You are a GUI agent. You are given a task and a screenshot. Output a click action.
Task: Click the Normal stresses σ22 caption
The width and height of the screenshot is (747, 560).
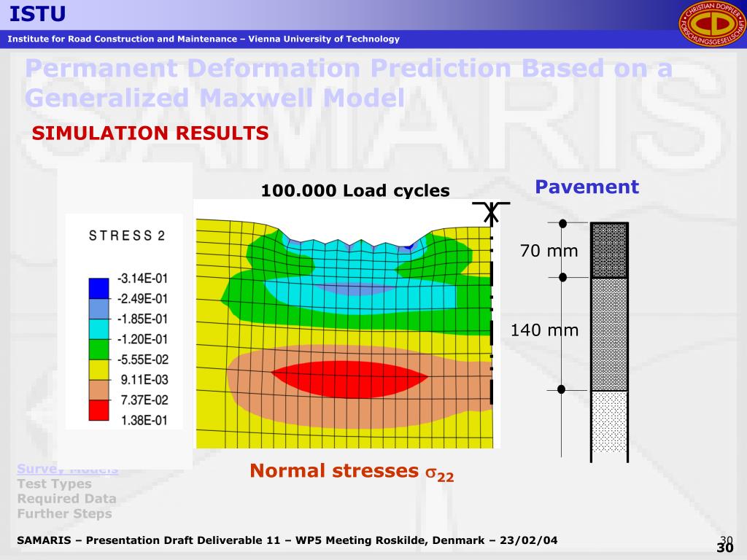[352, 472]
